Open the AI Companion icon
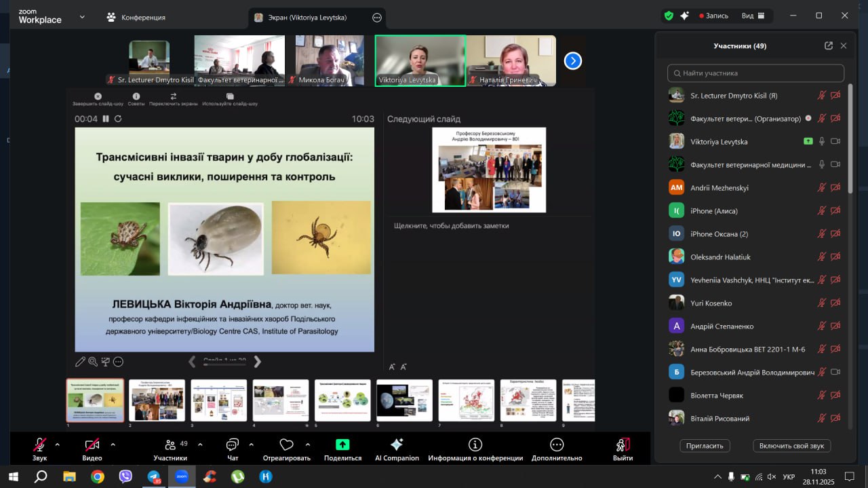Viewport: 868px width, 488px height. tap(397, 445)
